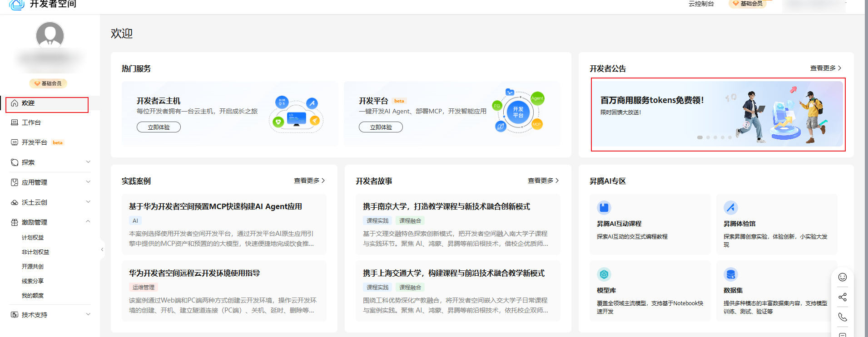868x337 pixels.
Task: Click the 开发平台 orbit illustration
Action: tap(518, 111)
